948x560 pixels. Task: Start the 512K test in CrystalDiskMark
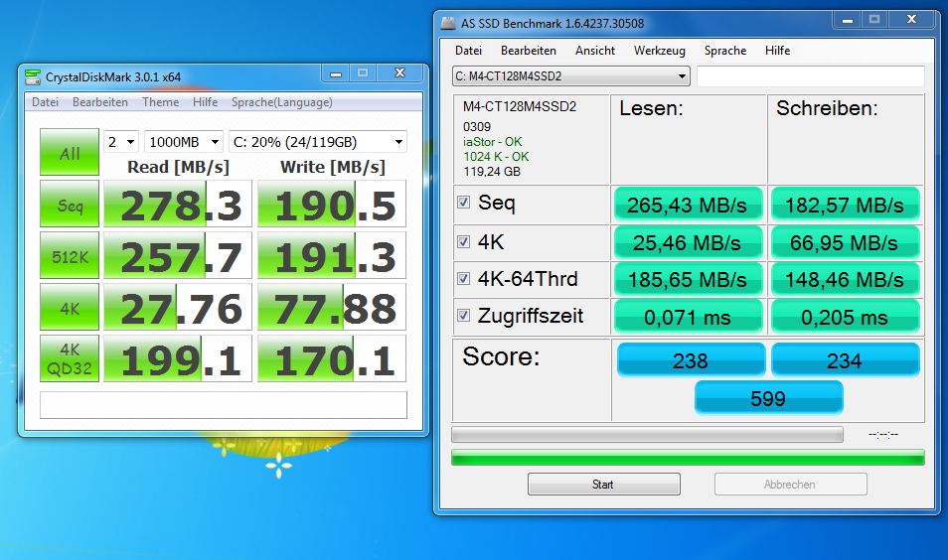point(70,255)
